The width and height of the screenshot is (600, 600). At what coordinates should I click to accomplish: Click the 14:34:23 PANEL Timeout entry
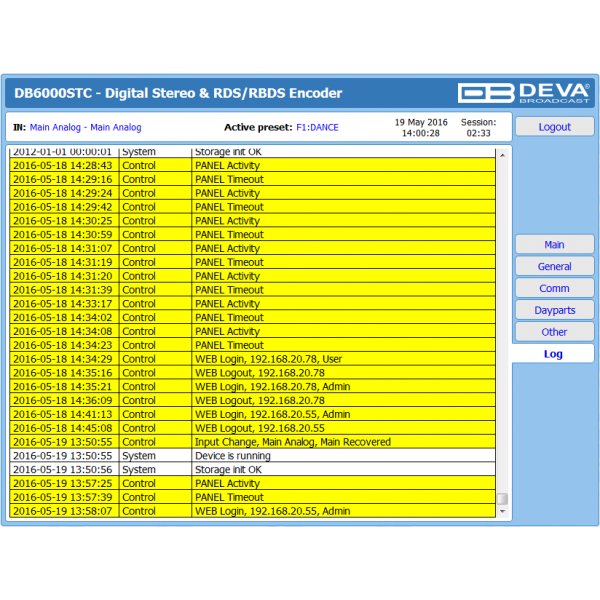(x=253, y=345)
